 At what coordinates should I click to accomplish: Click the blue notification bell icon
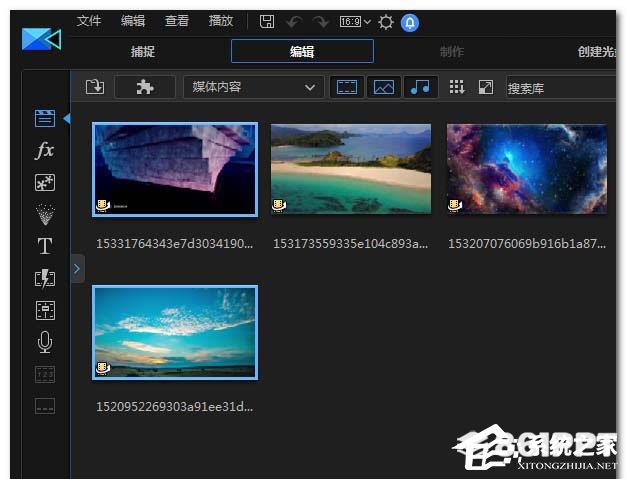click(410, 22)
